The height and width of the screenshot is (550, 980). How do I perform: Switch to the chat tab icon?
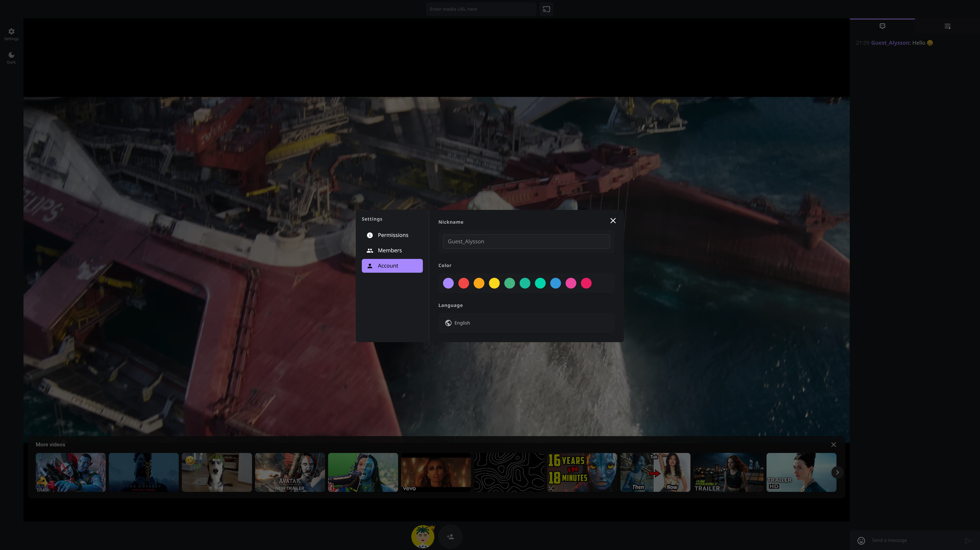pos(882,26)
